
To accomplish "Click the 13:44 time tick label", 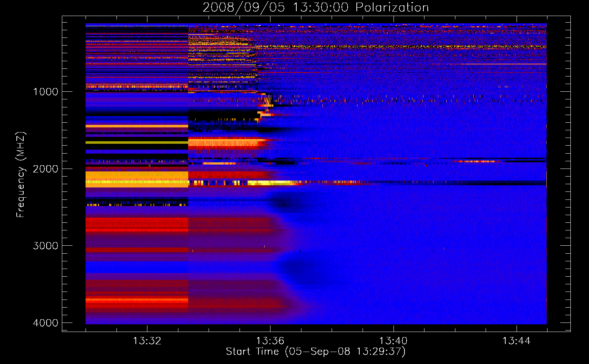I will point(517,341).
